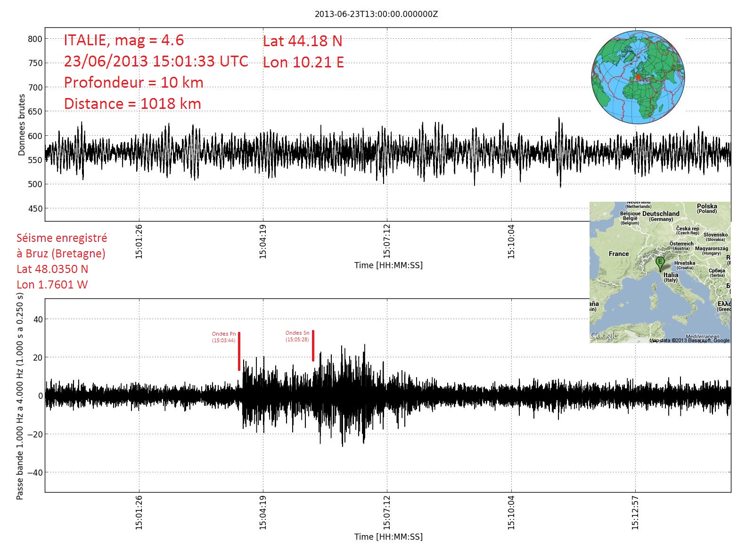Viewport: 754px width, 560px height.
Task: Click the Polska label on the map
Action: point(707,206)
